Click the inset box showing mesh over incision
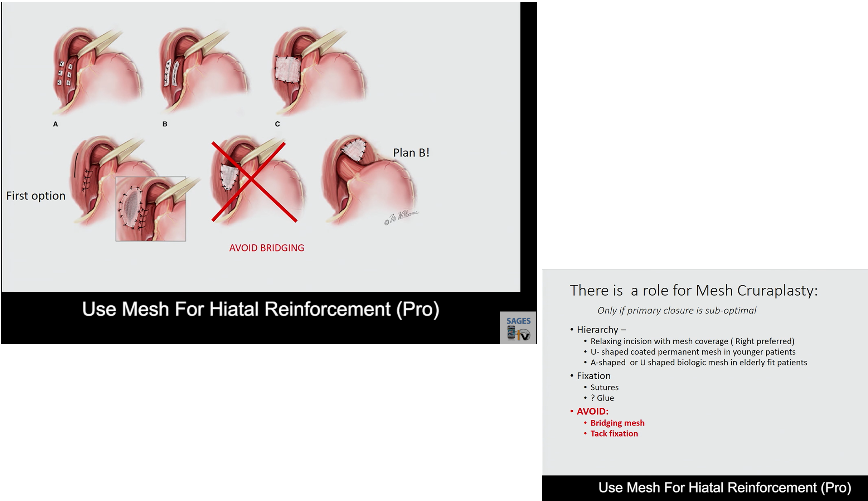 [151, 209]
